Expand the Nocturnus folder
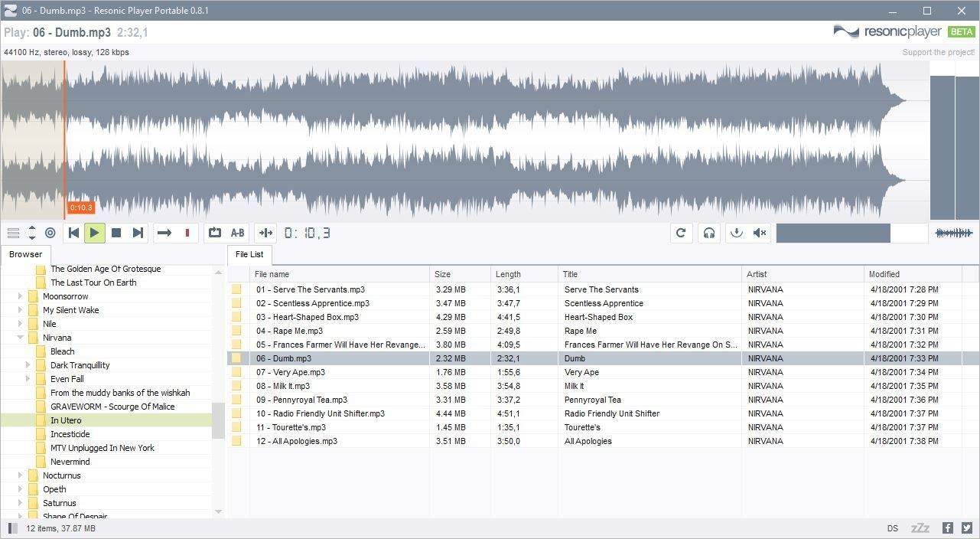This screenshot has width=980, height=539. point(20,475)
